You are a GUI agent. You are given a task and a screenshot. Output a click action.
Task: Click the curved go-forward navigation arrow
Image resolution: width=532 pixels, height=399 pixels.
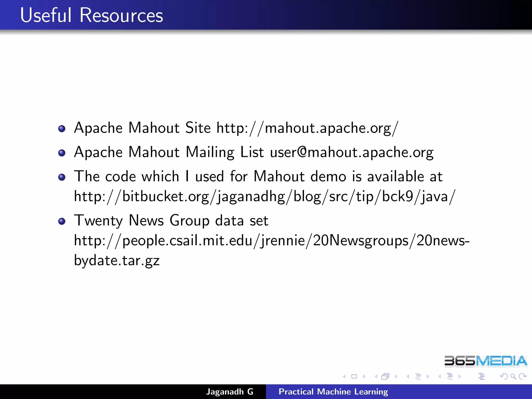(x=523, y=376)
